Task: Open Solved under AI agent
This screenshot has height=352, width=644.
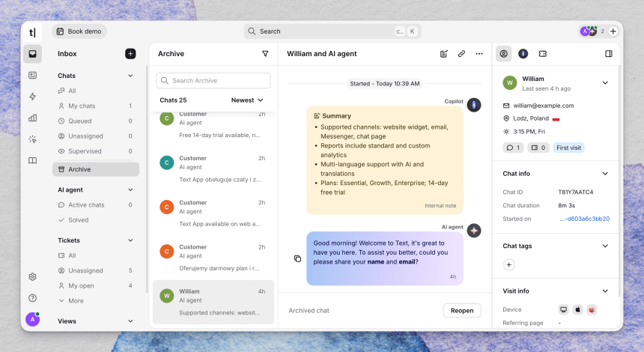Action: [x=96, y=220]
